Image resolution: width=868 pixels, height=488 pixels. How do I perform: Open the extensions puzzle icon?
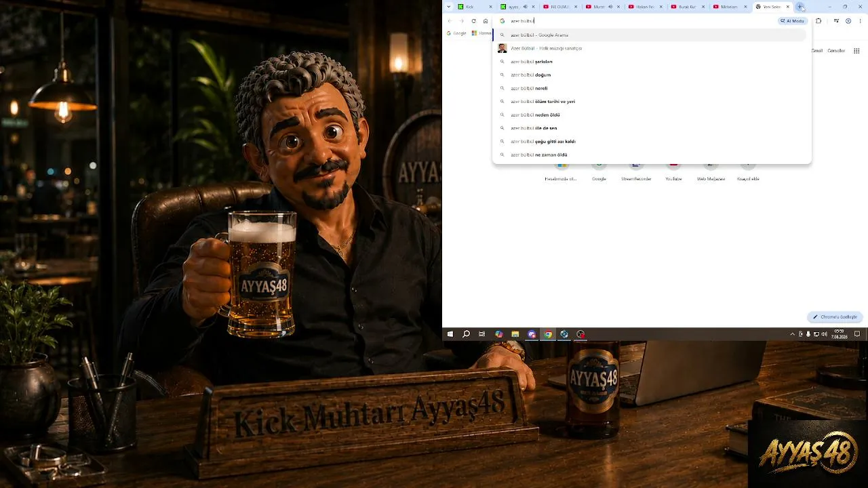coord(818,21)
